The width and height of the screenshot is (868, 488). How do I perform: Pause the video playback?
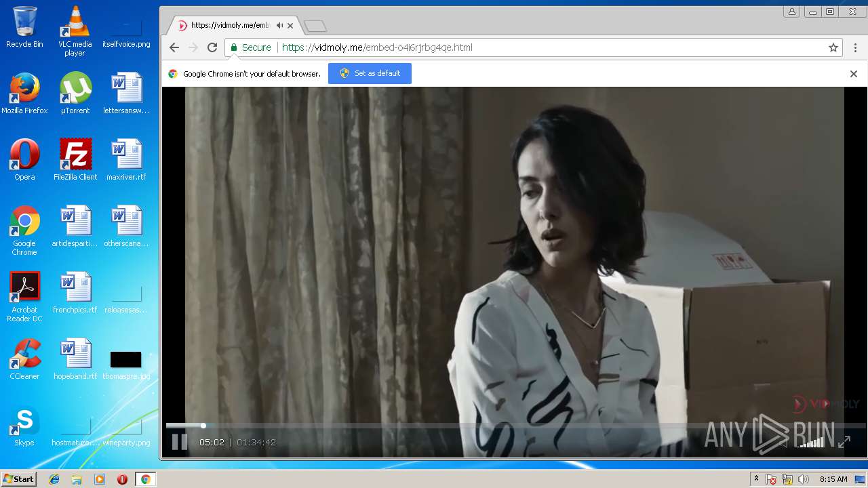179,442
